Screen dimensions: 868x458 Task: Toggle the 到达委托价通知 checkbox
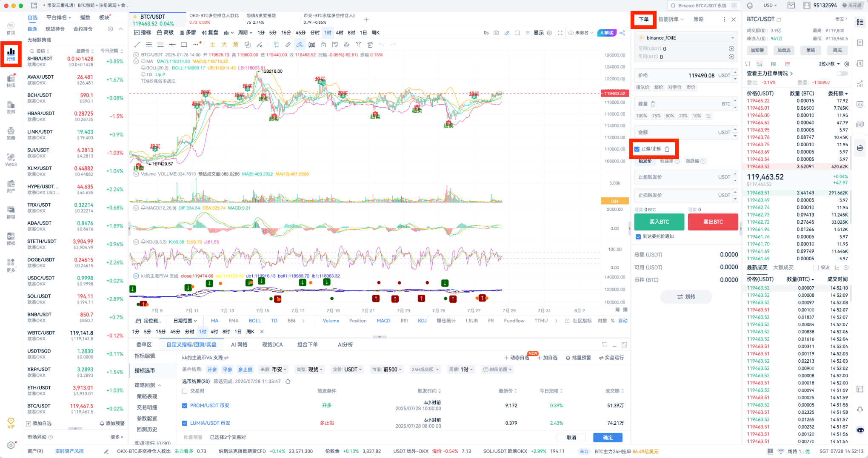(638, 236)
